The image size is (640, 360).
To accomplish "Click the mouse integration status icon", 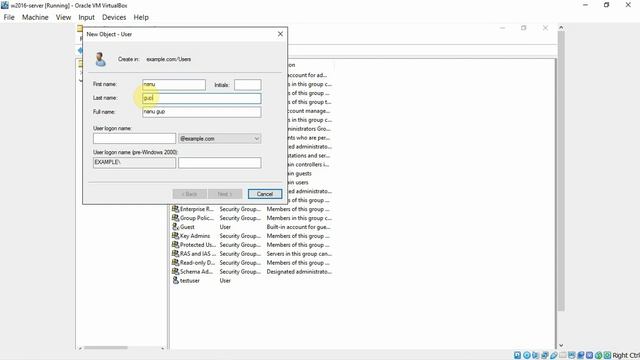I will tap(598, 356).
